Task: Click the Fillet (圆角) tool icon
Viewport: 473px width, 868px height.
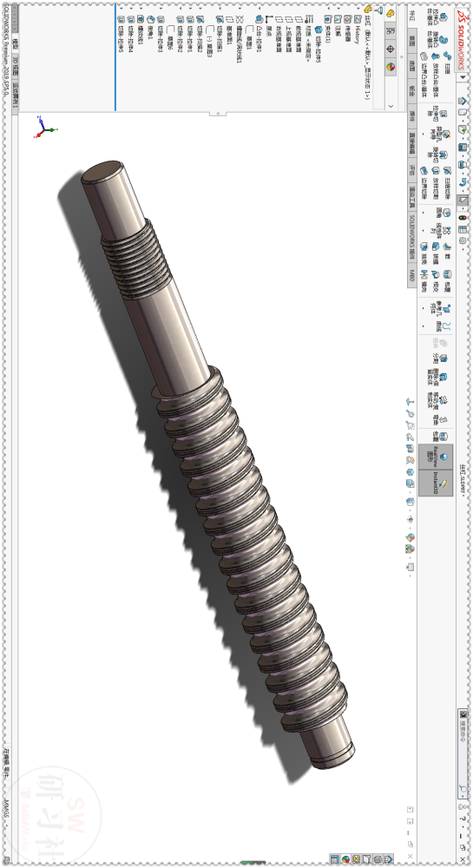Action: (x=447, y=213)
